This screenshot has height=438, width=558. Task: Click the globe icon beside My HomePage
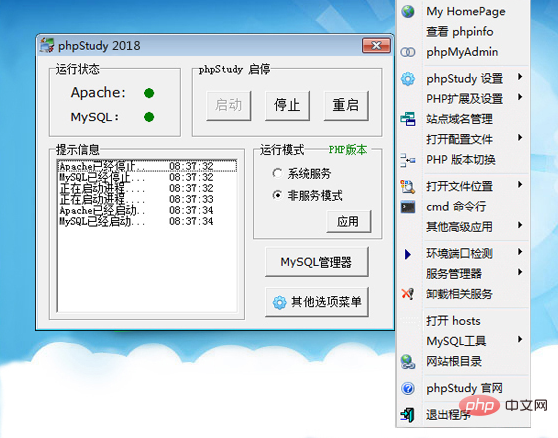(x=408, y=11)
